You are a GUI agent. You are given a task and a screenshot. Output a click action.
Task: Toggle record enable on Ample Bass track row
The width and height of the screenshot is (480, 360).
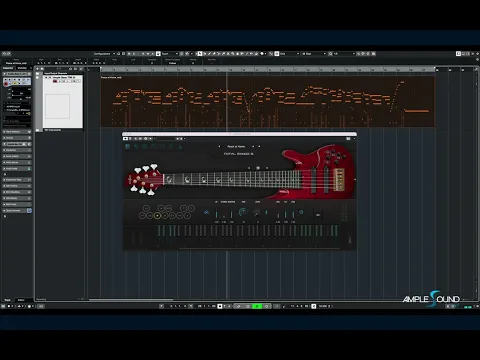point(55,81)
